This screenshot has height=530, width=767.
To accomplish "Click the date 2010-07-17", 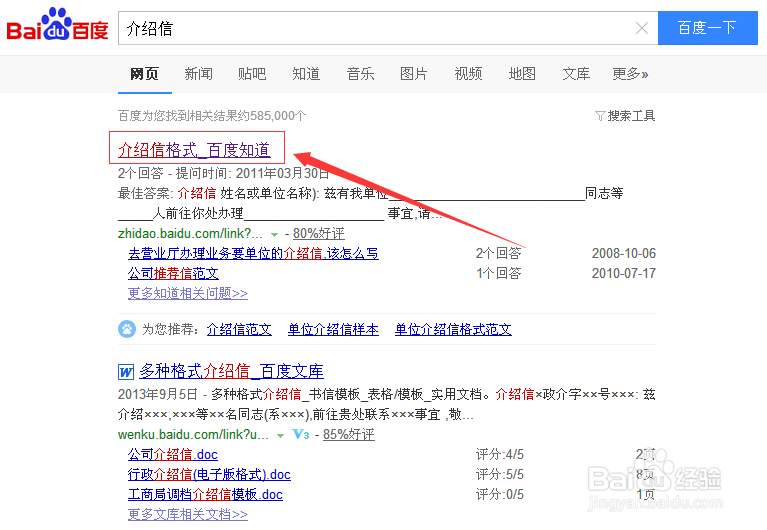I will pos(624,273).
